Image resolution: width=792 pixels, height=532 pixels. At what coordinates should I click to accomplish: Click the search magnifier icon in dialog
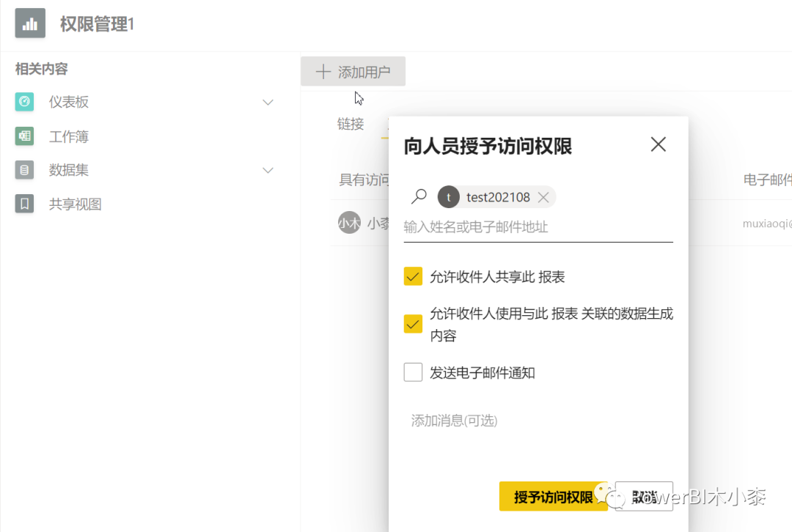[419, 196]
